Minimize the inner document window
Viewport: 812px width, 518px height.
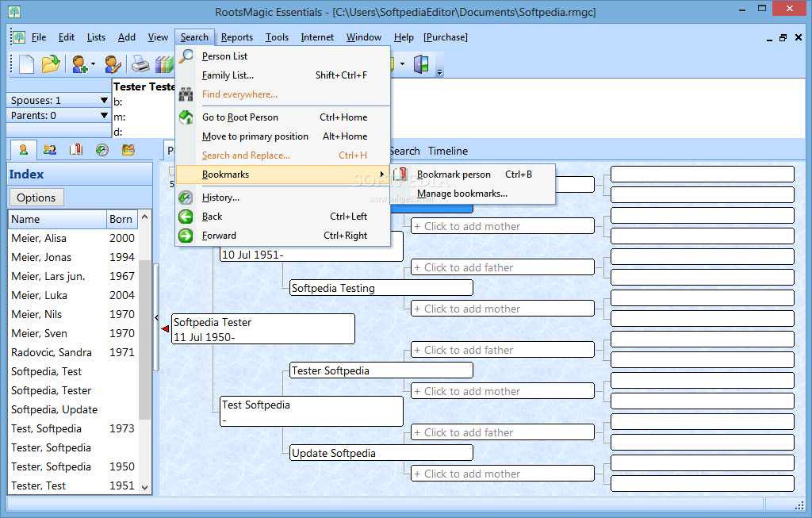pyautogui.click(x=769, y=39)
